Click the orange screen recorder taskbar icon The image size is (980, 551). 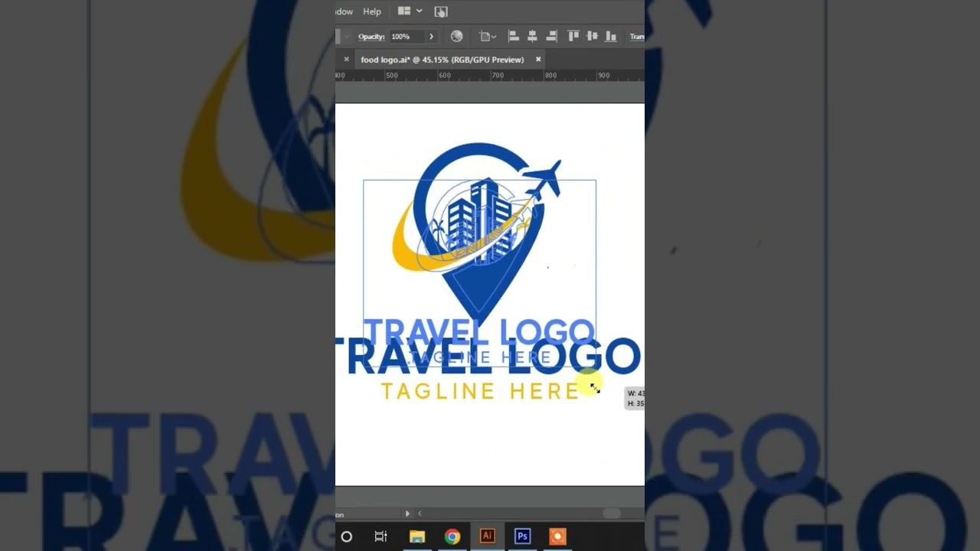pyautogui.click(x=557, y=536)
